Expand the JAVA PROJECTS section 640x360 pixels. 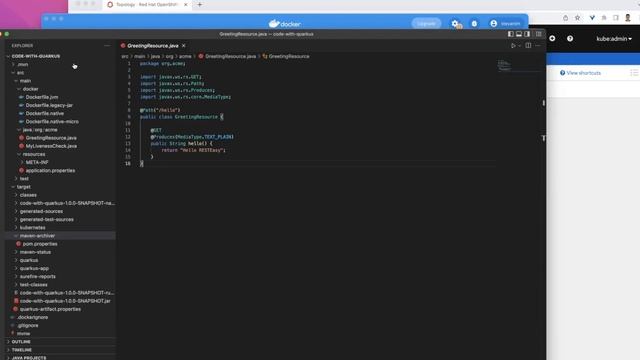pyautogui.click(x=29, y=358)
